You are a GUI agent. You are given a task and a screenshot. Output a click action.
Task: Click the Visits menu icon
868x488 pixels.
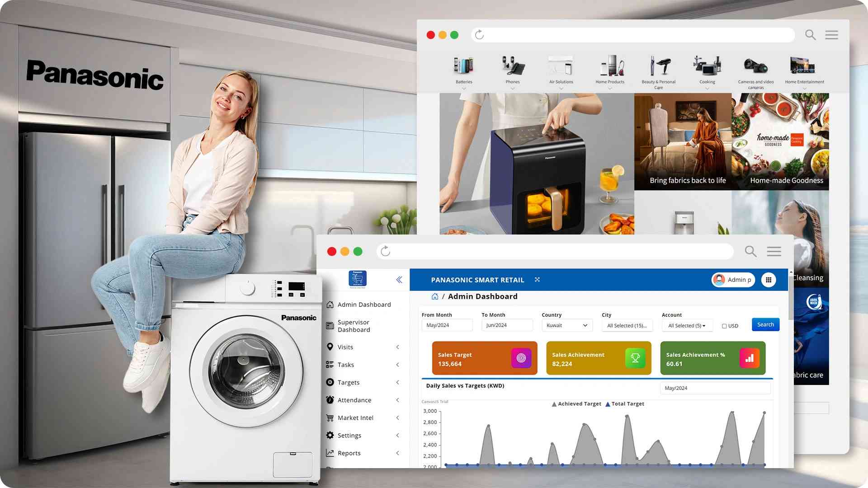(330, 347)
